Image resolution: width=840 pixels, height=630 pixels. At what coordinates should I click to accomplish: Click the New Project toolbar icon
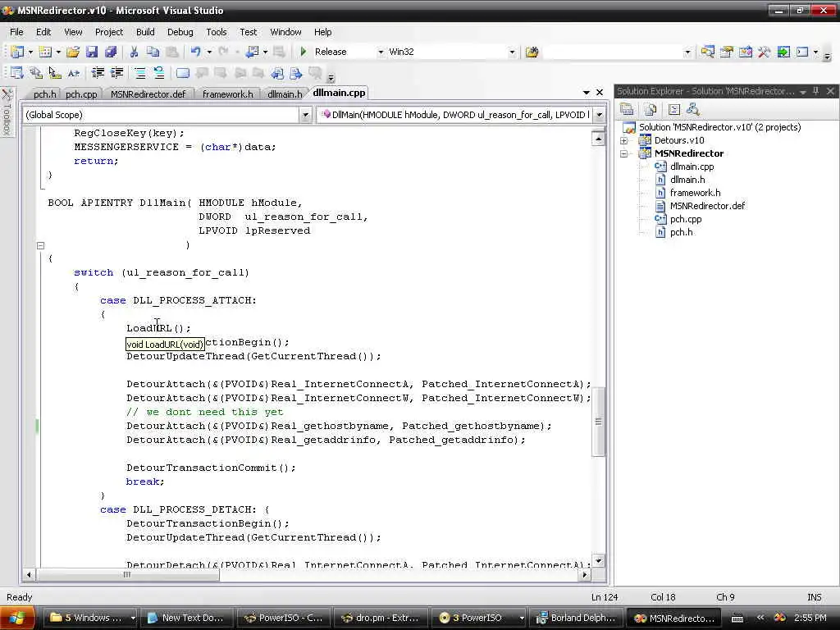[x=17, y=52]
